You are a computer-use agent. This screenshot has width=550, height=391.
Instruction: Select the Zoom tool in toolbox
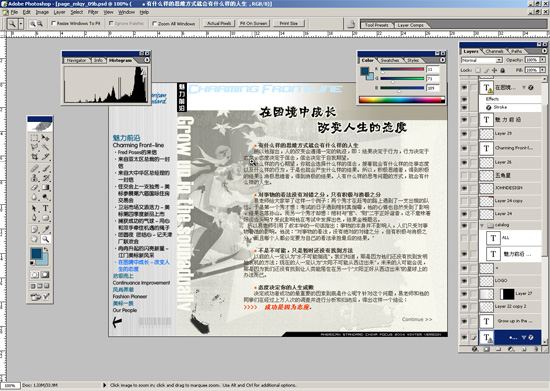pos(46,239)
